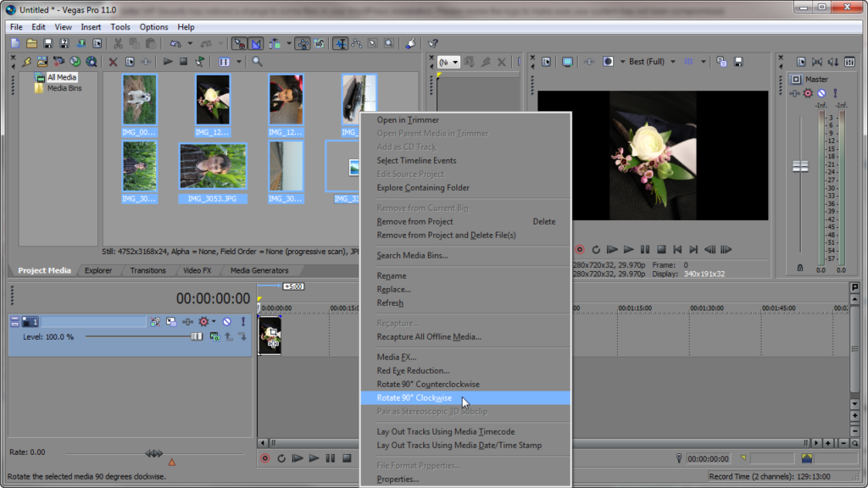The image size is (868, 488).
Task: Click Preview on External Monitor icon
Action: (x=567, y=61)
